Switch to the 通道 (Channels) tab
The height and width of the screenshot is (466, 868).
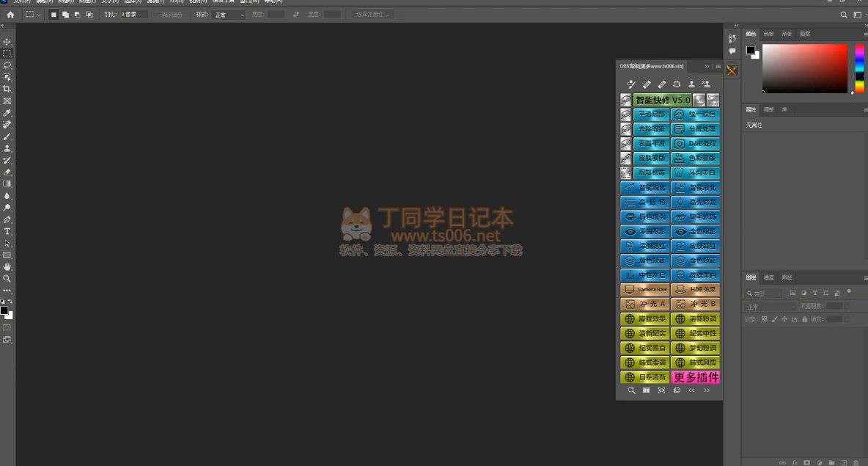coord(768,277)
